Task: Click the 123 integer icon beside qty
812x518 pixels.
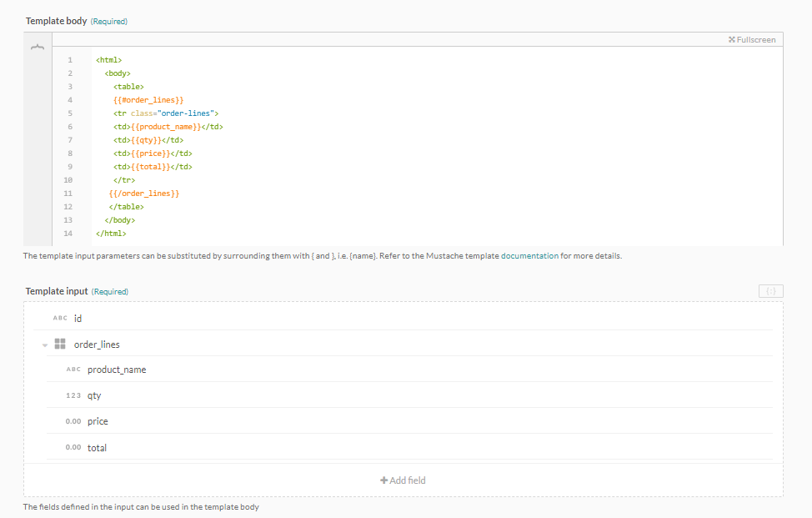Action: [x=73, y=395]
